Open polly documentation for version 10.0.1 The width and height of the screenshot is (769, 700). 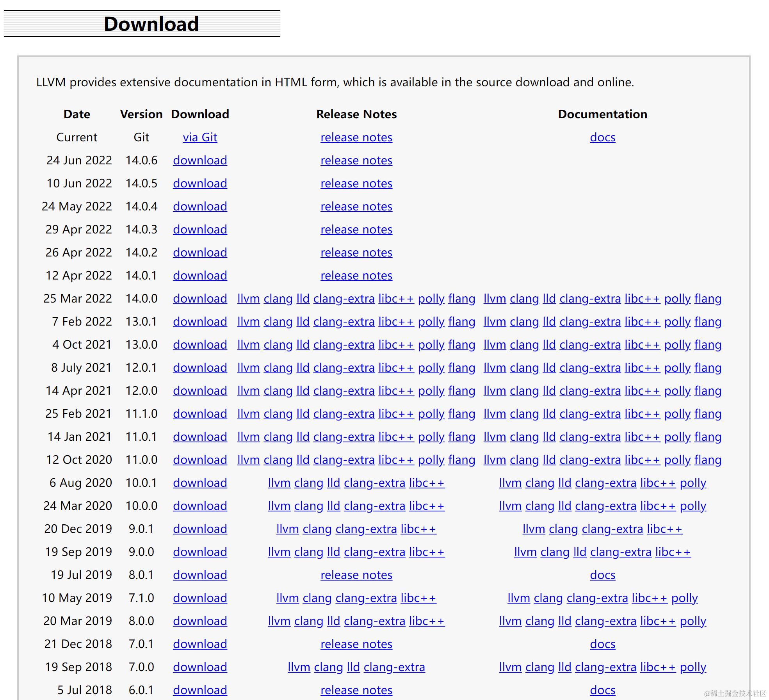(693, 483)
